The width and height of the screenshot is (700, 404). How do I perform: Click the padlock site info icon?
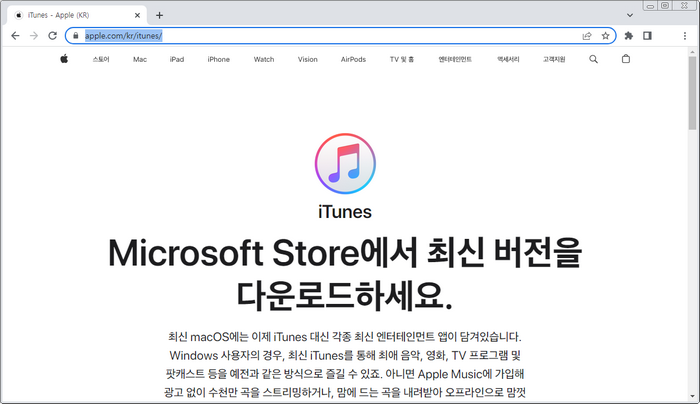[x=75, y=36]
